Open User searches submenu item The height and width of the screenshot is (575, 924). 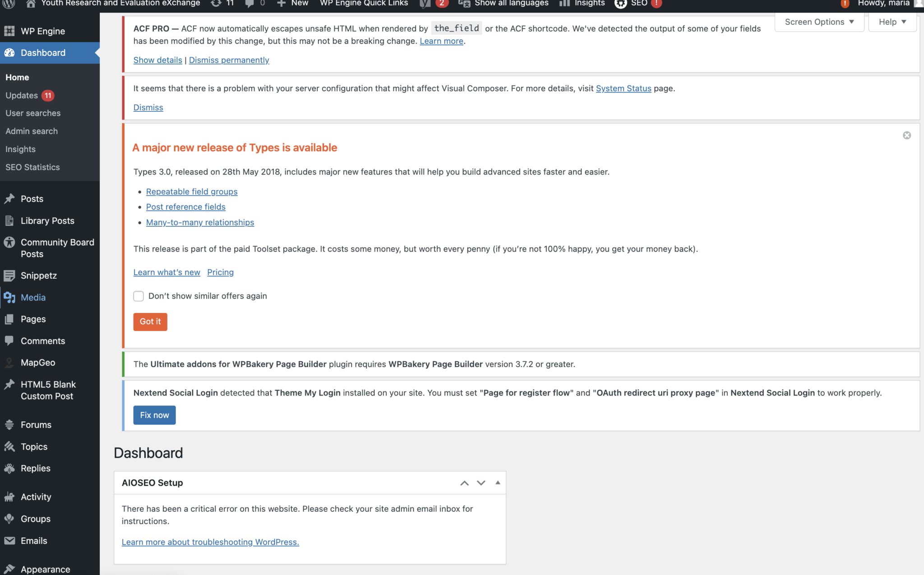(x=33, y=113)
